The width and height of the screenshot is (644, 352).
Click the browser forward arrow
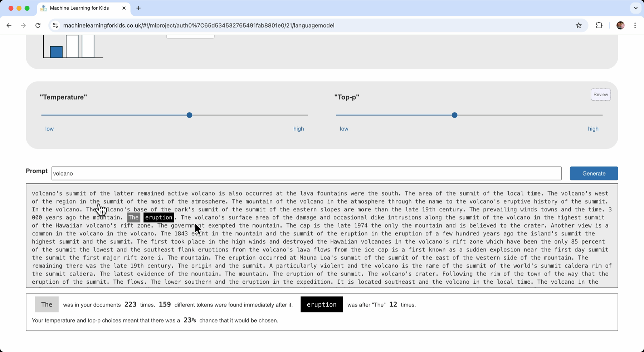(x=23, y=25)
